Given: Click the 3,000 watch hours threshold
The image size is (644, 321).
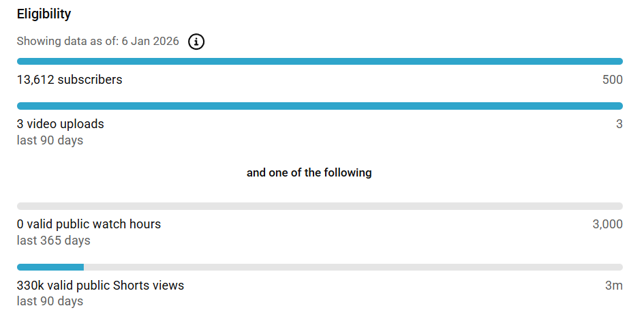Looking at the screenshot, I should pos(607,224).
